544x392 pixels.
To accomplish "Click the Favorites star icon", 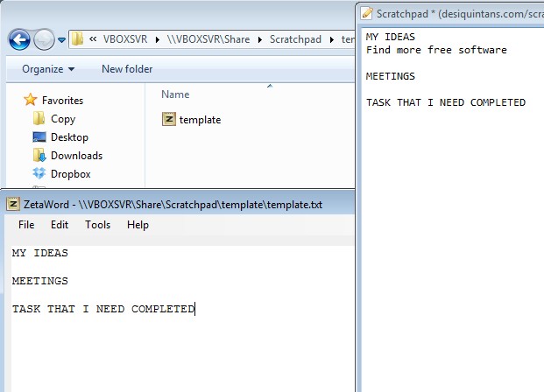I will tap(30, 100).
